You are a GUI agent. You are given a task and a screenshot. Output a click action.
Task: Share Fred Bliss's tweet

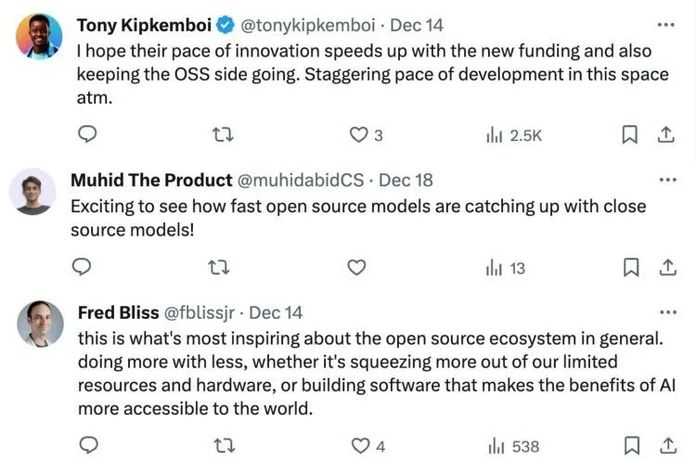(665, 445)
